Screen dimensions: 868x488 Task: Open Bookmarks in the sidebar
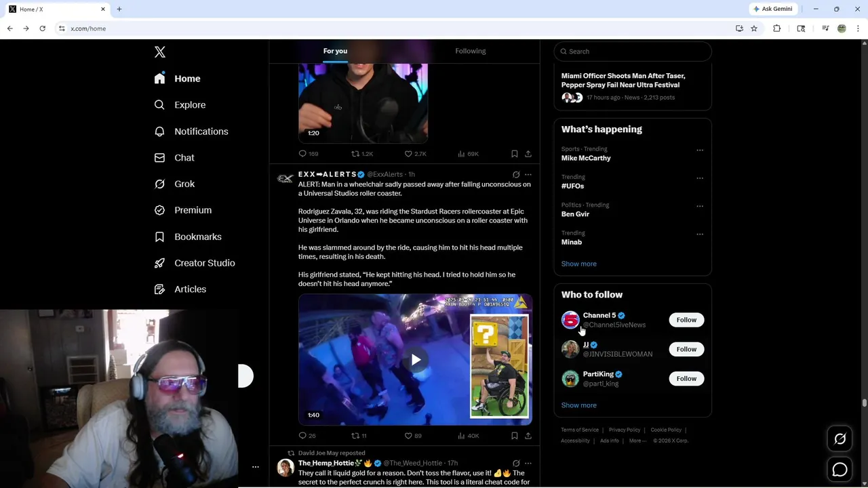(188, 237)
